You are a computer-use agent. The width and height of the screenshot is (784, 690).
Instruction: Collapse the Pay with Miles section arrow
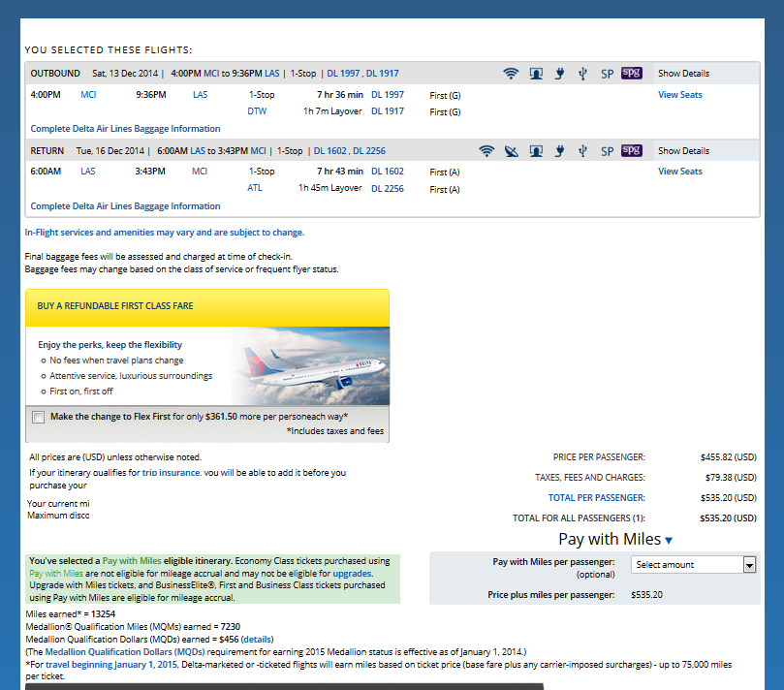pos(669,541)
